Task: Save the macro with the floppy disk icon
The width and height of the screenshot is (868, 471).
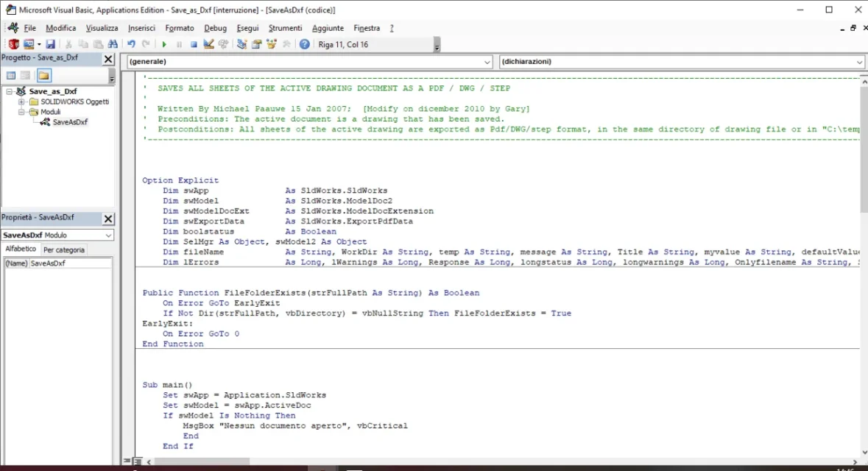Action: tap(50, 44)
